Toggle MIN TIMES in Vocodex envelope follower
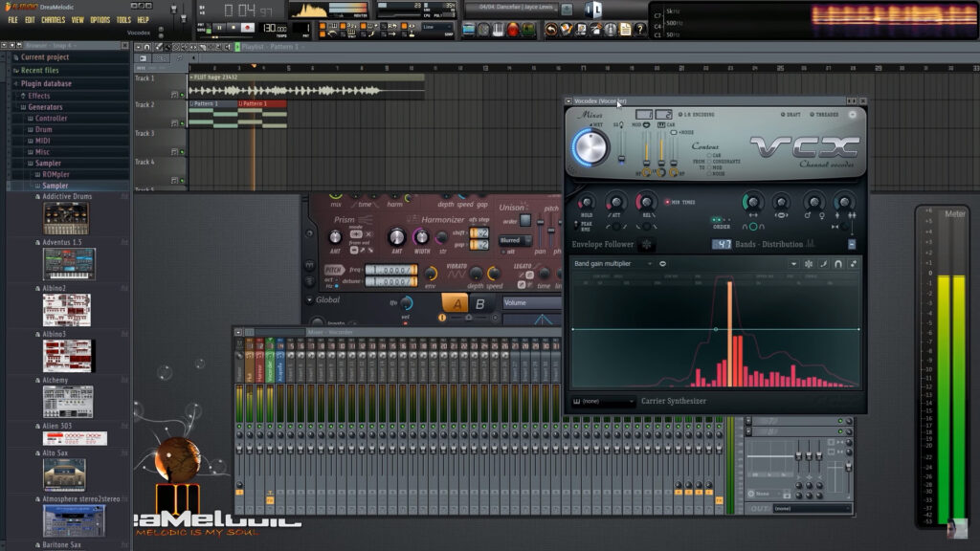 (x=680, y=203)
